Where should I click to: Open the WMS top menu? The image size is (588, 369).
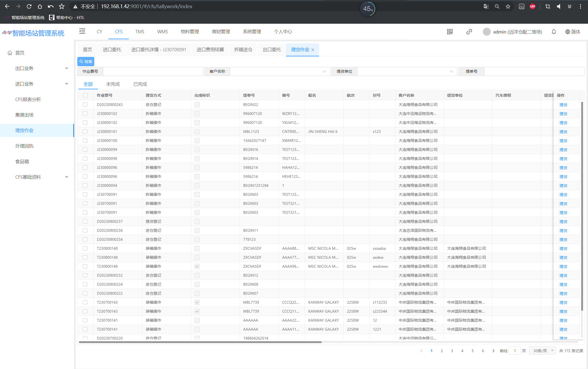(162, 32)
